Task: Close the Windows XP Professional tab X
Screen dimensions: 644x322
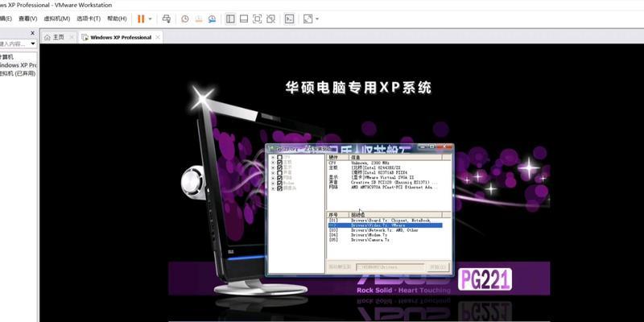Action: coord(157,37)
